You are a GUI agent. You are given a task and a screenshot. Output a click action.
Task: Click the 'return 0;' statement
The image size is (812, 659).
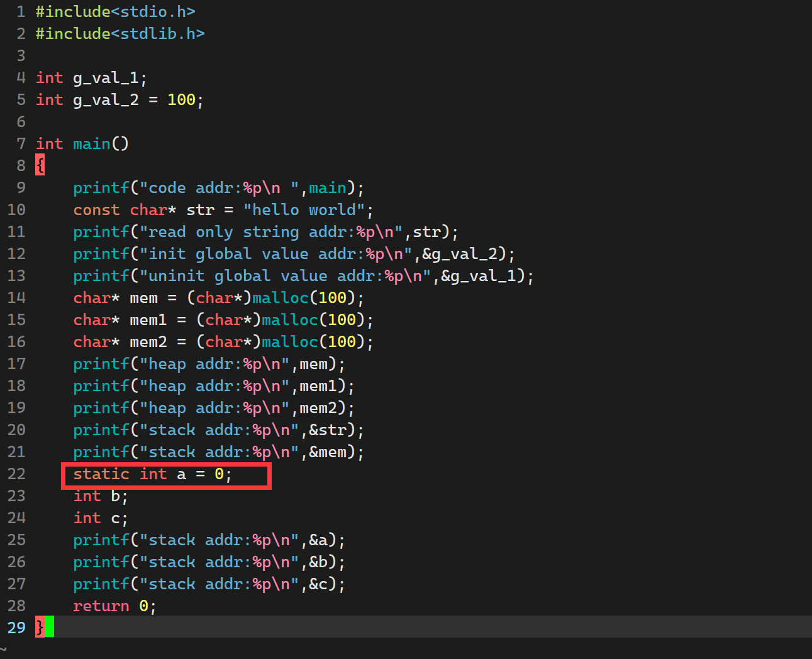pyautogui.click(x=114, y=606)
